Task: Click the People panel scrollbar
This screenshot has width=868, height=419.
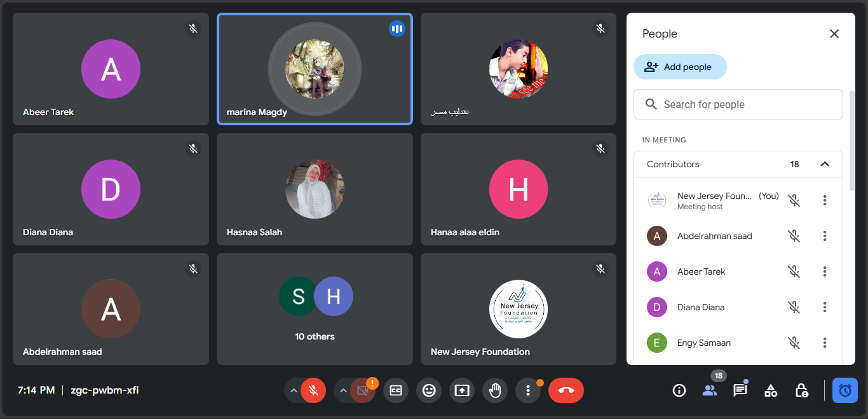Action: click(x=851, y=140)
